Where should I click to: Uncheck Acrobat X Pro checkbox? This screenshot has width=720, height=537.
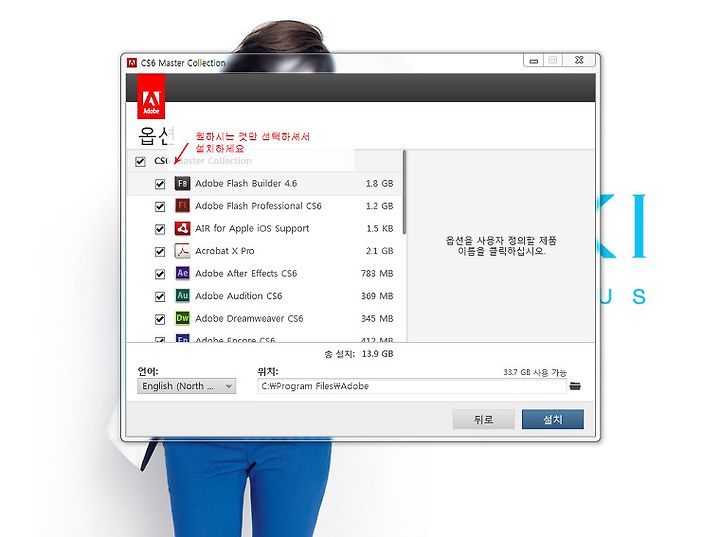point(160,251)
